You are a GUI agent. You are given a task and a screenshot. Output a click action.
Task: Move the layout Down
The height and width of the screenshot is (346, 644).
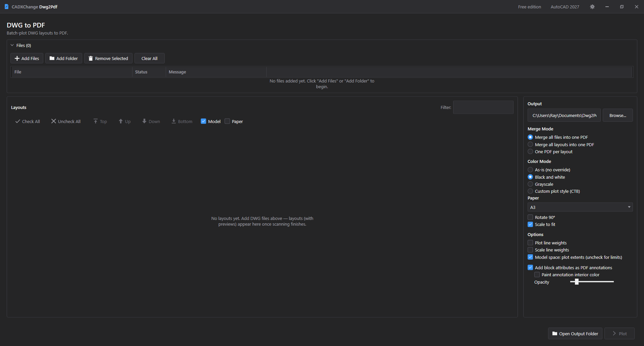151,121
